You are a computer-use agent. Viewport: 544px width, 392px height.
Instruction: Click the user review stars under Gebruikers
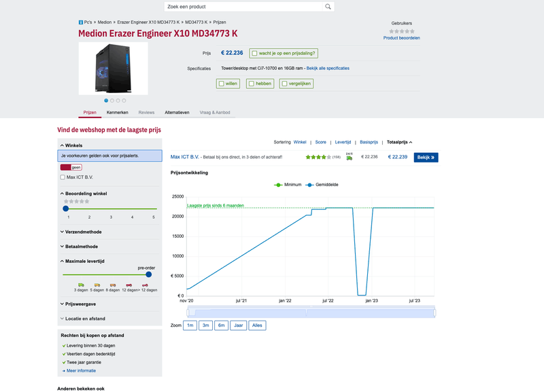pos(401,31)
